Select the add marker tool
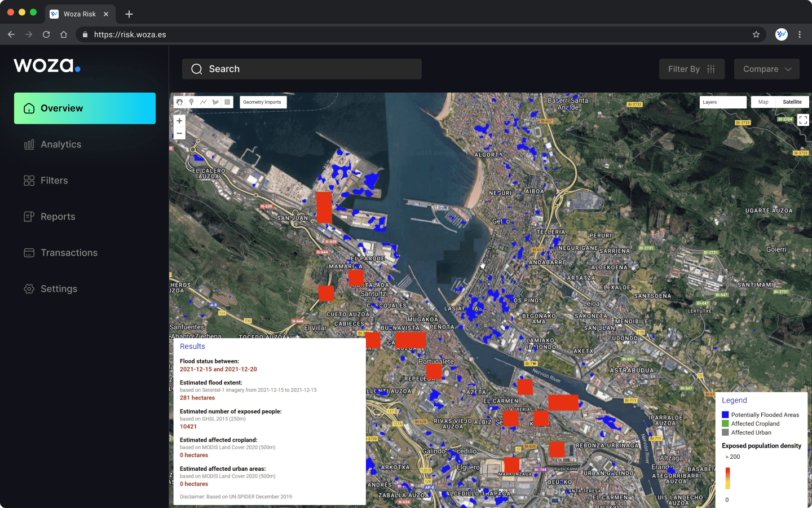 click(x=192, y=102)
